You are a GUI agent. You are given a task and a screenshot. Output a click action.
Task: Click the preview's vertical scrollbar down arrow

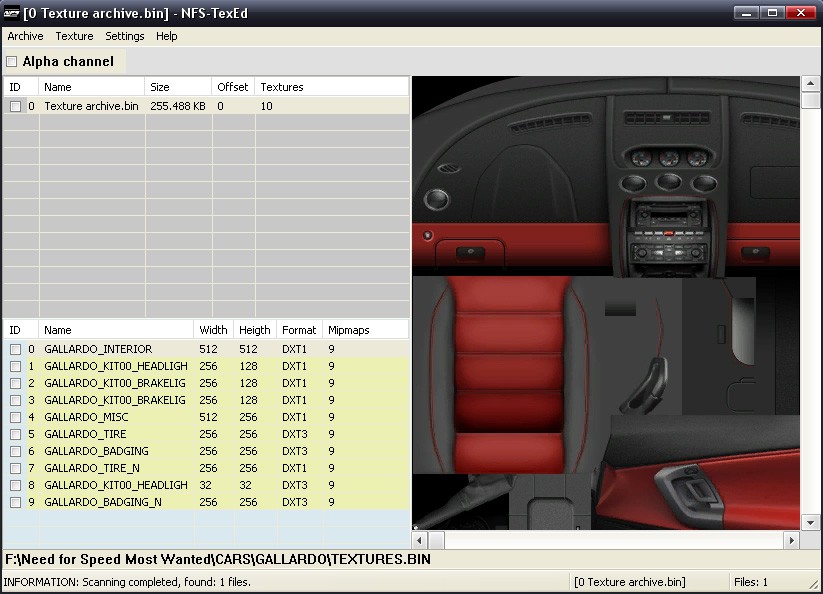tap(810, 522)
